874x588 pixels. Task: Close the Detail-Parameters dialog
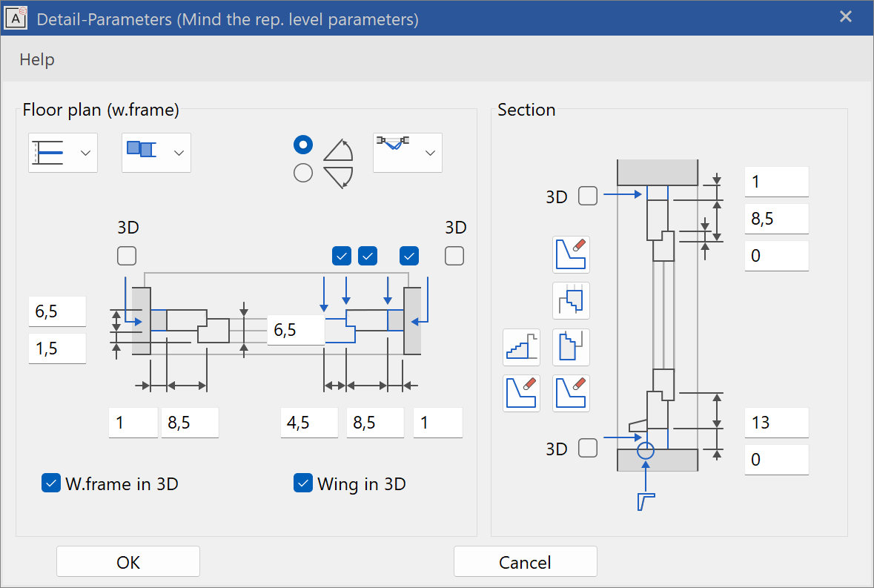846,17
